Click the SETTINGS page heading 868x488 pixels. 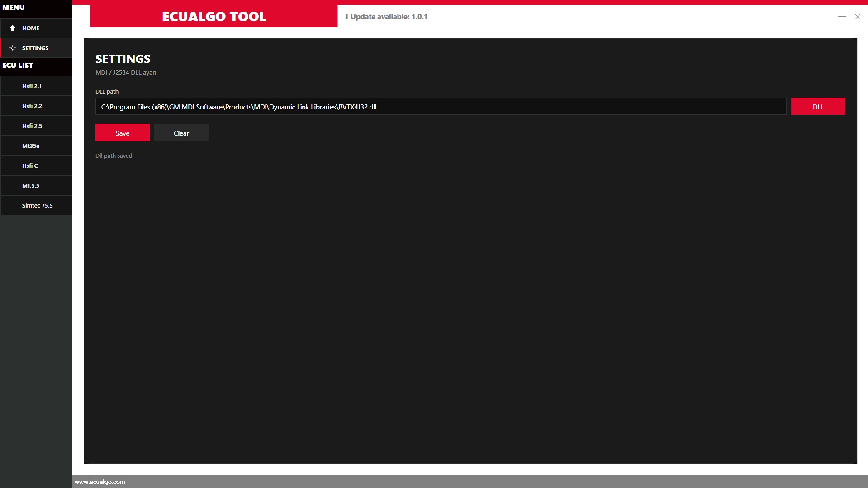123,59
